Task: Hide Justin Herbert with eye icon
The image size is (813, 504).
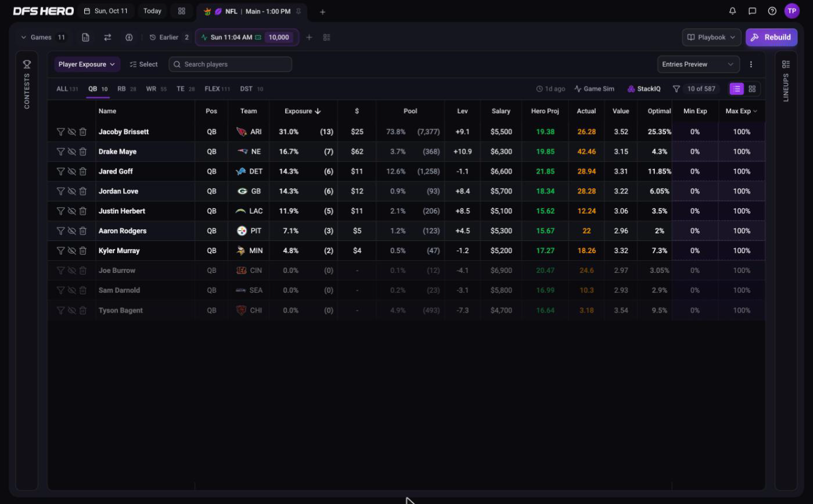Action: tap(71, 211)
